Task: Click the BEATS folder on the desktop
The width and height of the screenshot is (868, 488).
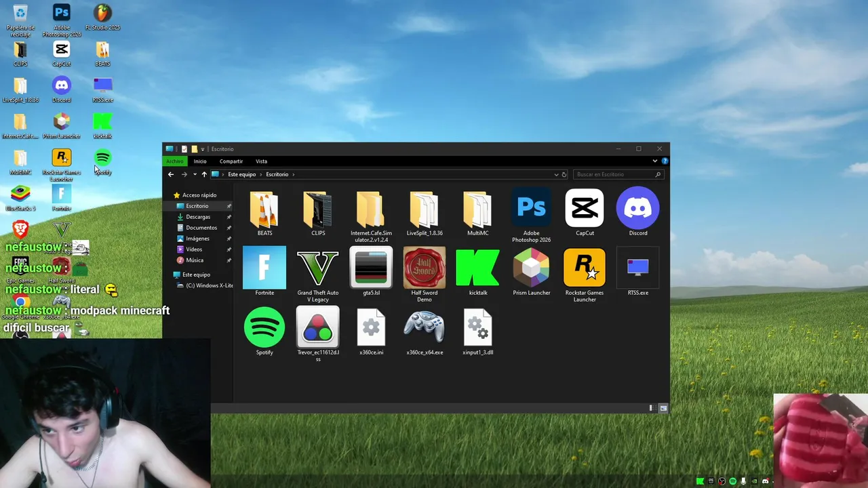Action: [102, 54]
